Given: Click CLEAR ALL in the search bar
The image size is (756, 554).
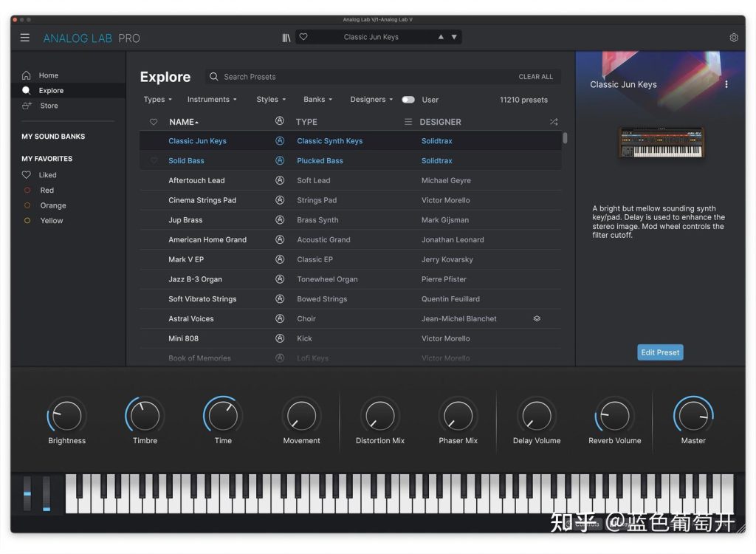Looking at the screenshot, I should coord(536,77).
